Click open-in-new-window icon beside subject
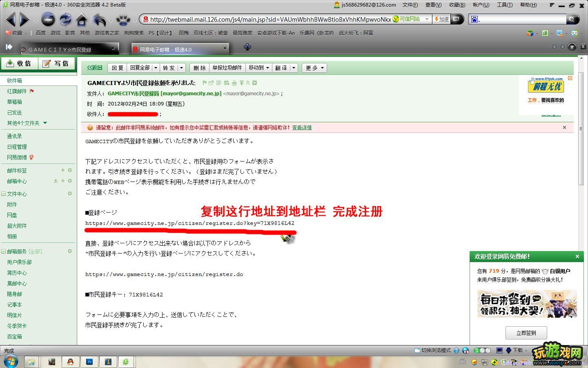This screenshot has width=588, height=368. pos(211,83)
